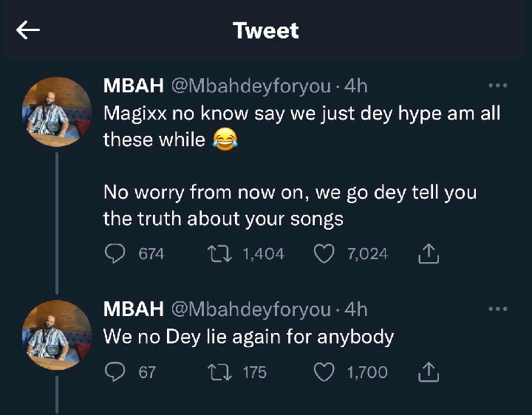Viewport: 532px width, 415px height.
Task: Open more options on first tweet
Action: [498, 86]
